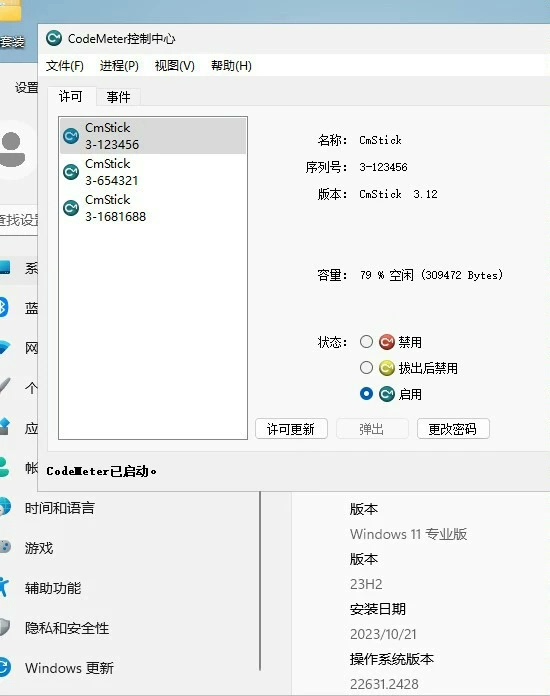Select the 拔出后禁用 radio button
This screenshot has width=550, height=696.
pos(366,368)
